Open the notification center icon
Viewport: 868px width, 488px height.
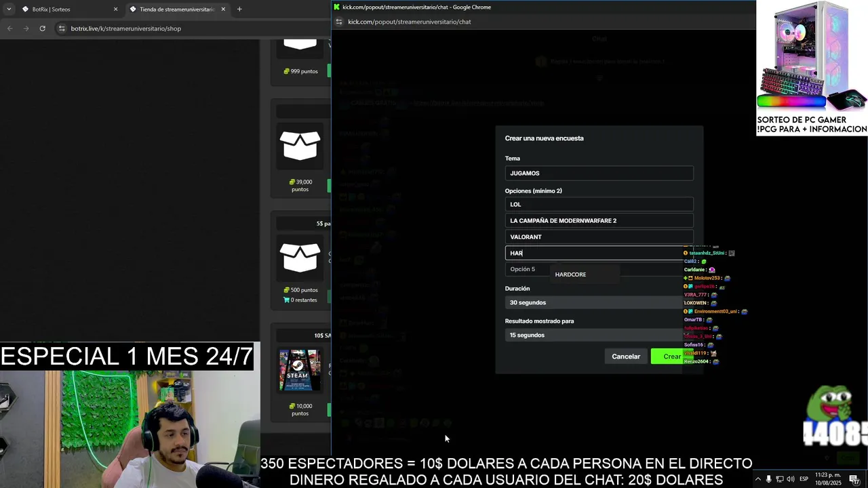pos(854,480)
